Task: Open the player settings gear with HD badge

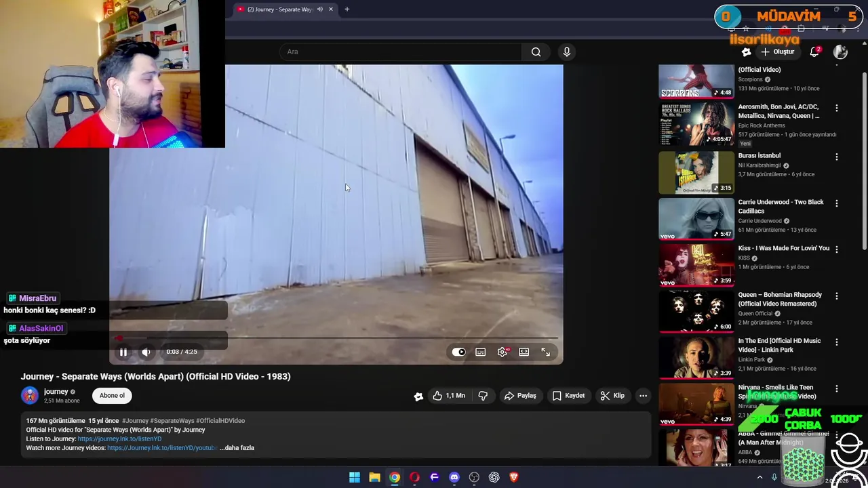Action: pos(502,352)
